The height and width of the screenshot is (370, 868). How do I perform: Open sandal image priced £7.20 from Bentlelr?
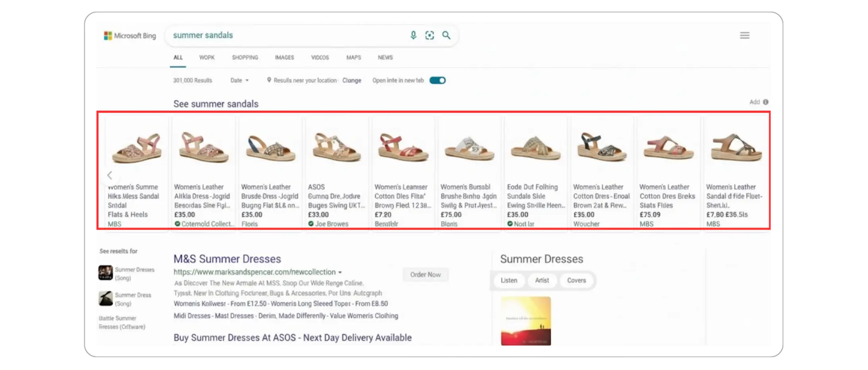tap(403, 147)
